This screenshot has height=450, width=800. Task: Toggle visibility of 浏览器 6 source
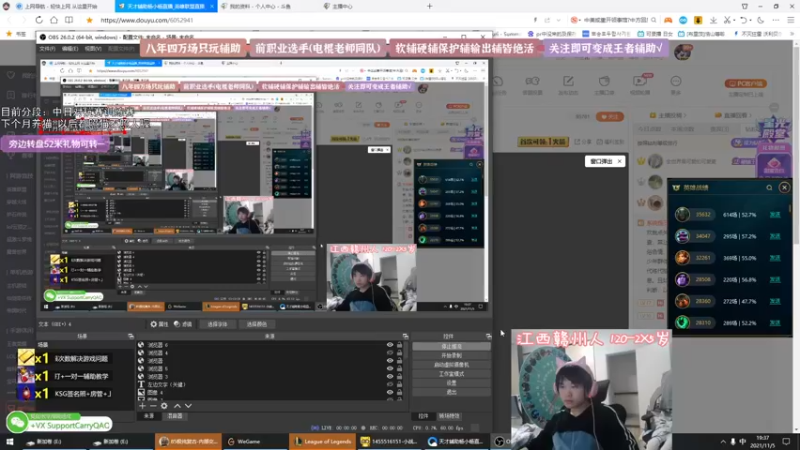390,345
